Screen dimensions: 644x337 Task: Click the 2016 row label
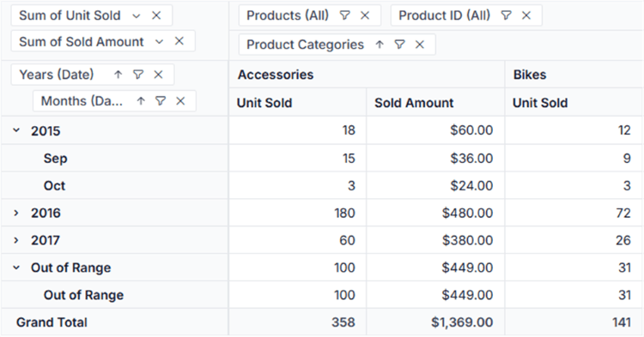(46, 213)
